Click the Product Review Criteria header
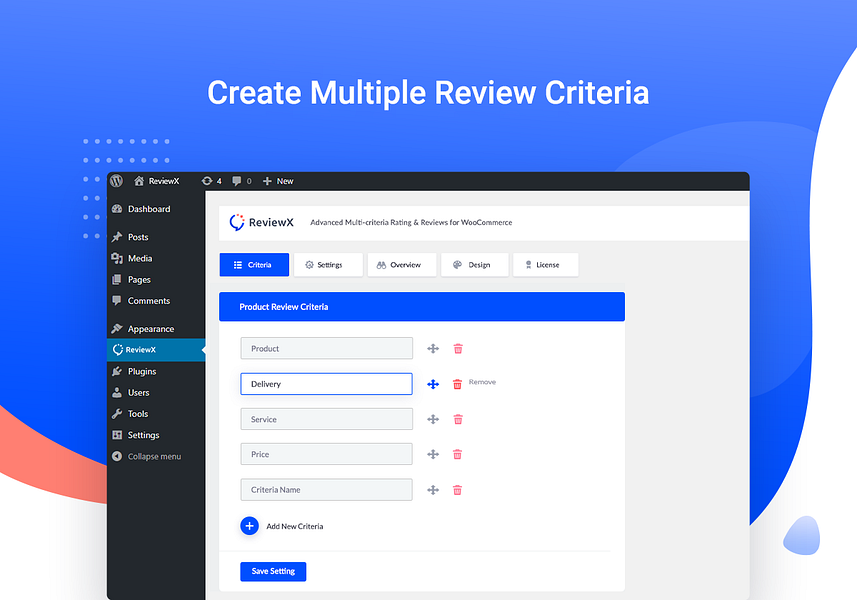Image resolution: width=857 pixels, height=600 pixels. point(422,307)
